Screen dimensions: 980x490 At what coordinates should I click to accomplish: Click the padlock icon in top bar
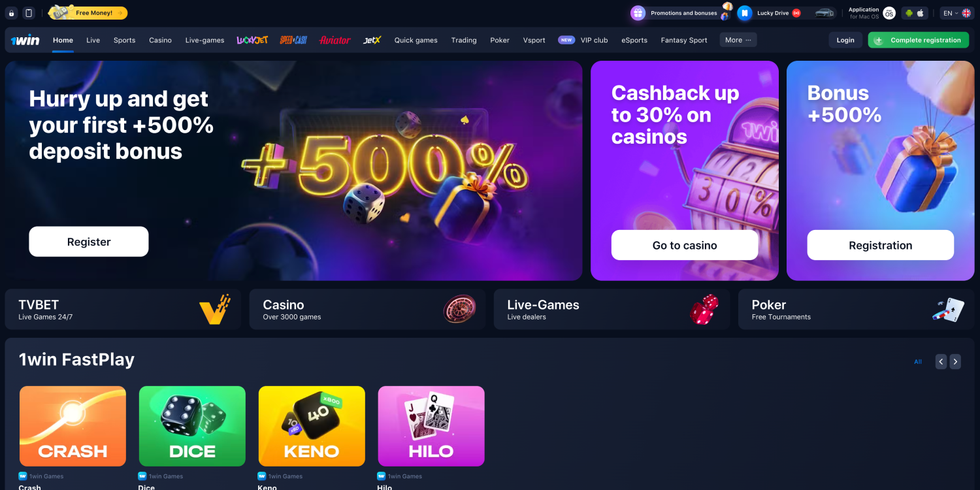point(11,13)
